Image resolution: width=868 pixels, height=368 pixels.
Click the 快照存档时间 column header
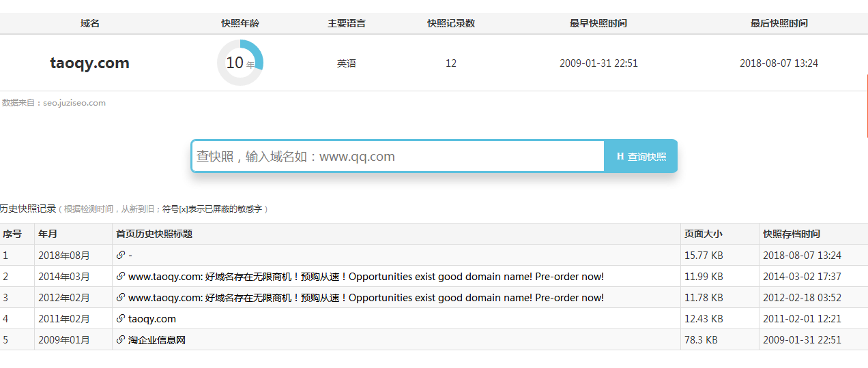(x=791, y=234)
